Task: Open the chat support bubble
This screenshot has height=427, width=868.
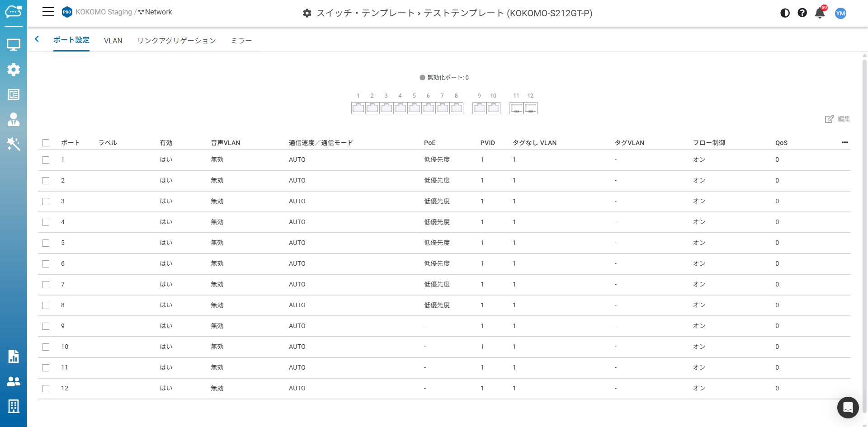Action: 848,408
